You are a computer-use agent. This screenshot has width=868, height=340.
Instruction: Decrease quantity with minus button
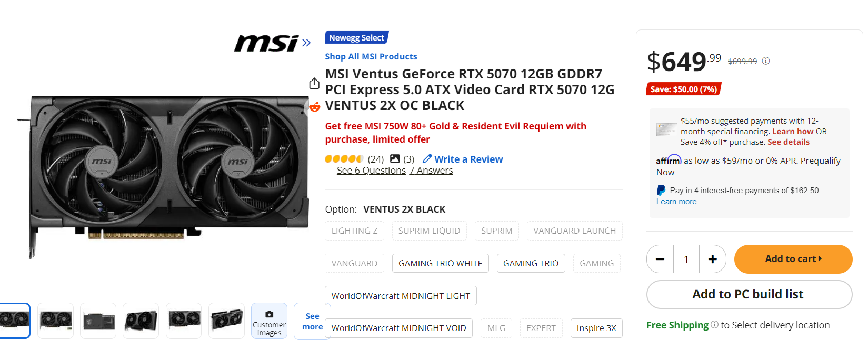660,259
